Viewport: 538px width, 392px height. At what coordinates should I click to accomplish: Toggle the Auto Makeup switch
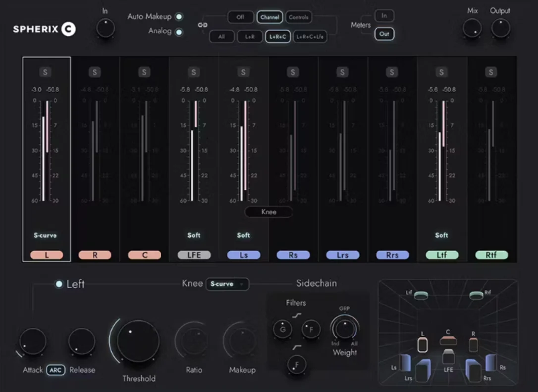[179, 16]
